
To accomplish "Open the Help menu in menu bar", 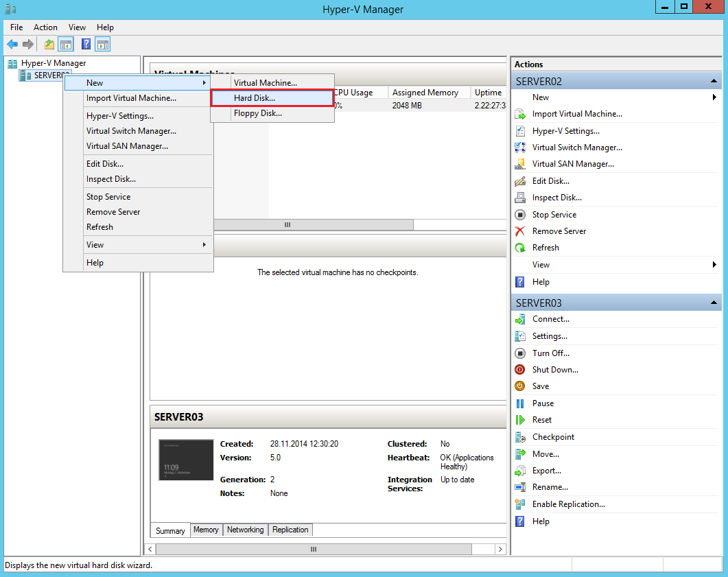I will [x=105, y=27].
